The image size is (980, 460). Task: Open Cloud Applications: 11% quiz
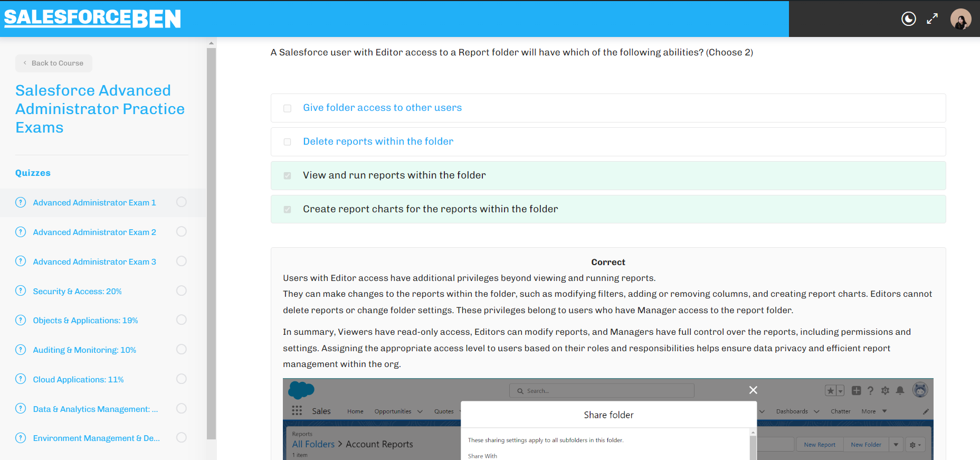pyautogui.click(x=78, y=379)
